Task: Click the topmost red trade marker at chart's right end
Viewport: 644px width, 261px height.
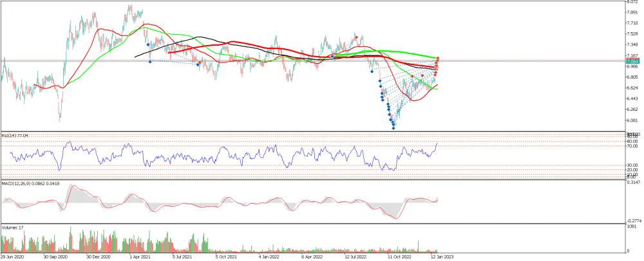Action: pos(438,59)
